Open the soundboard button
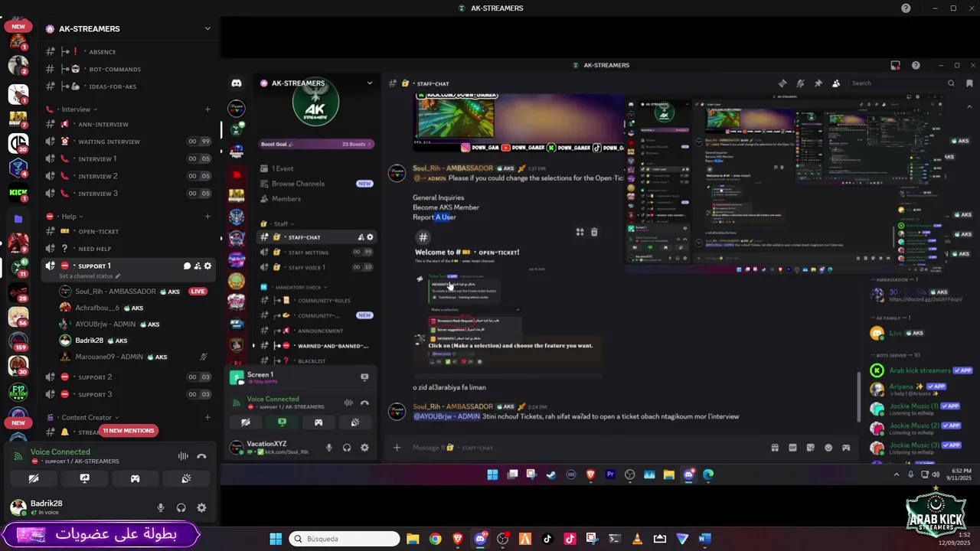 click(186, 478)
